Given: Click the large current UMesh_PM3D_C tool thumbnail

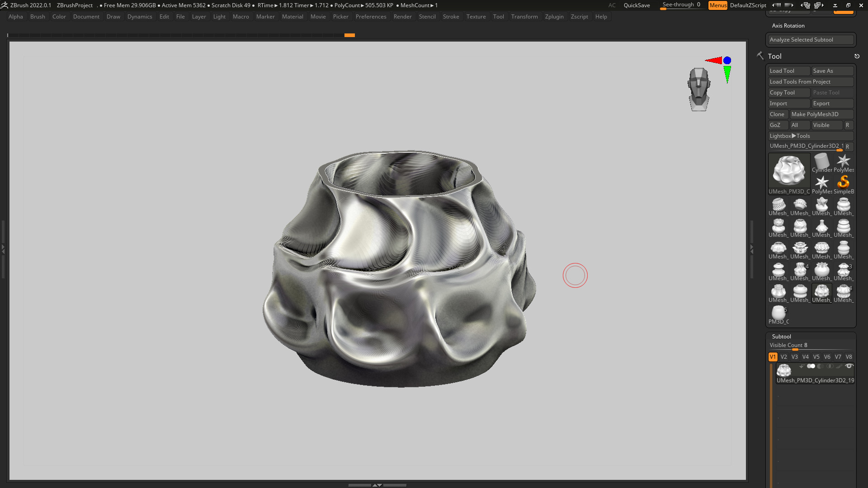Looking at the screenshot, I should [789, 174].
